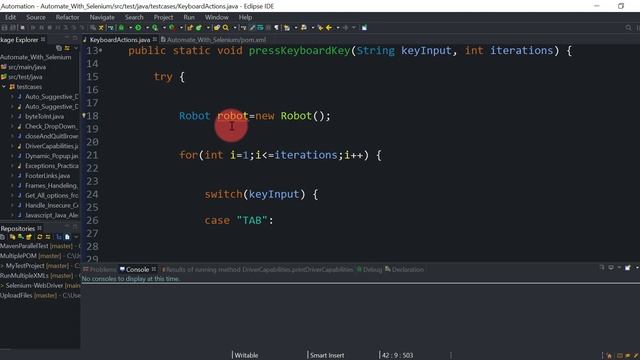This screenshot has width=640, height=360.
Task: Click the Open Type toolbar icon
Action: (217, 28)
